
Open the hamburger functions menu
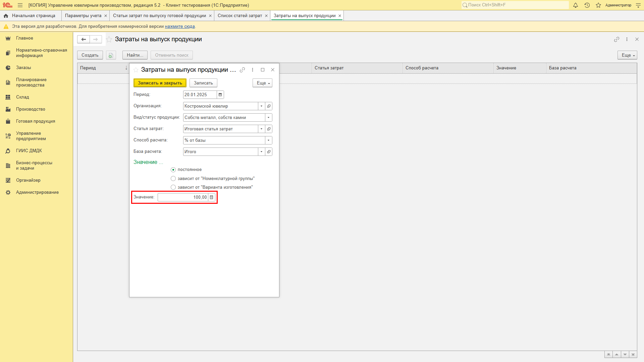(x=20, y=5)
